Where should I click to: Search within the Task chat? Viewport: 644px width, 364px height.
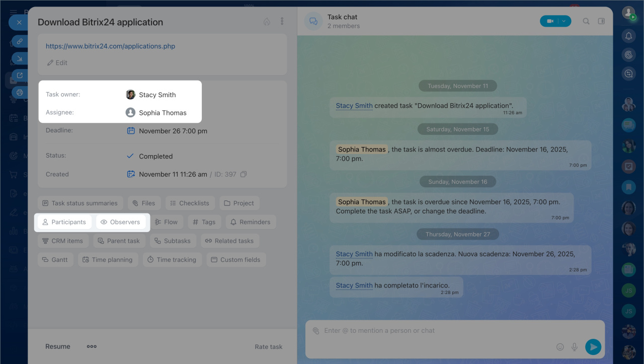tap(586, 21)
